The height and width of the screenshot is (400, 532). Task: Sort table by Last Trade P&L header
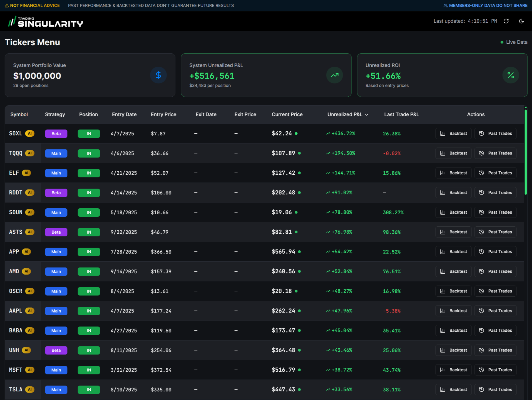pyautogui.click(x=401, y=114)
